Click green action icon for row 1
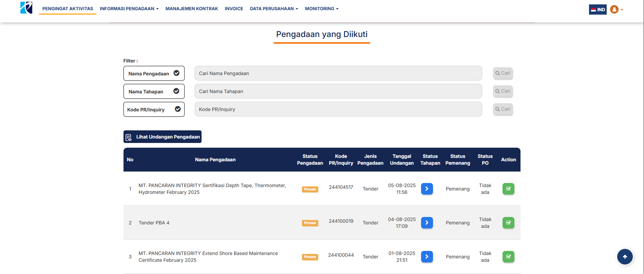Image resolution: width=644 pixels, height=274 pixels. tap(508, 189)
